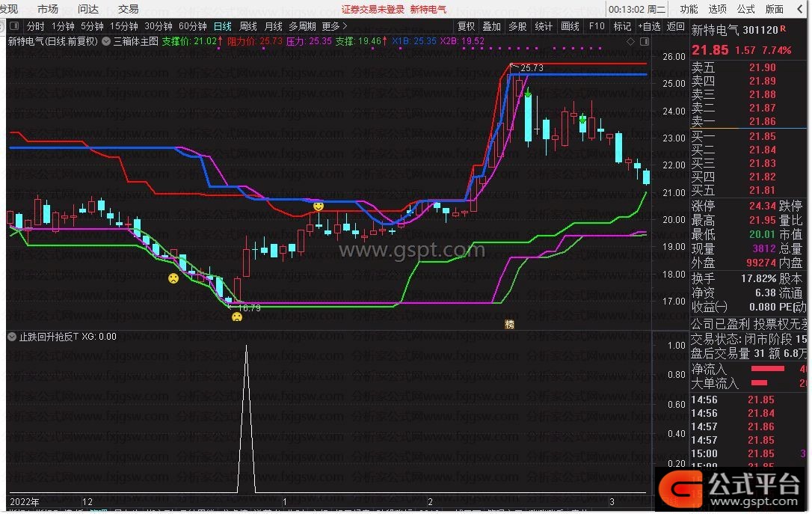This screenshot has height=514, width=812.
Task: Open the 功能 menu
Action: (689, 9)
